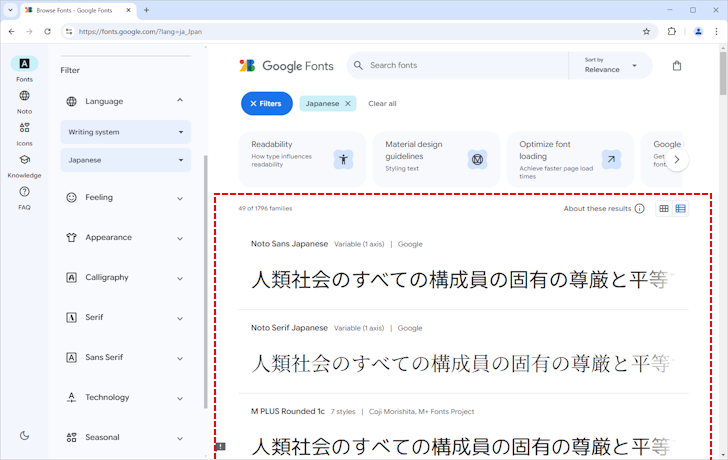The image size is (728, 460).
Task: Open the Readability knowledge card
Action: pyautogui.click(x=302, y=159)
